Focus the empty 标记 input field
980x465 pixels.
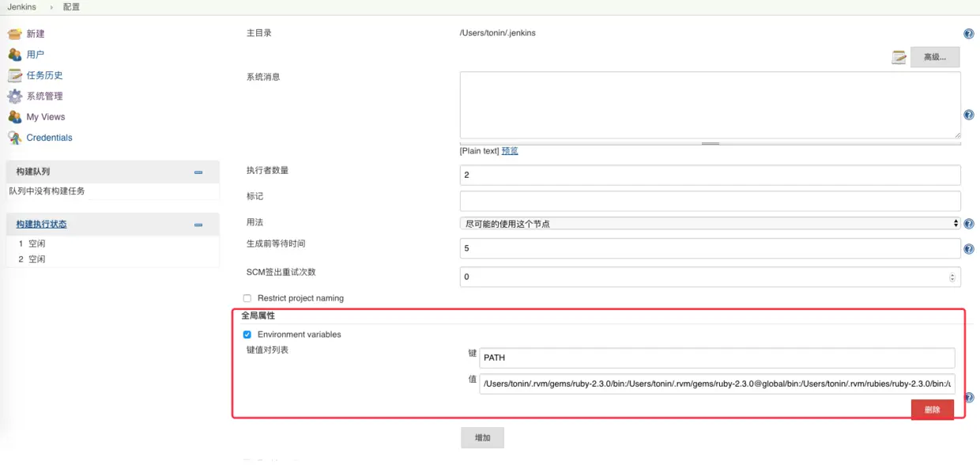click(710, 201)
